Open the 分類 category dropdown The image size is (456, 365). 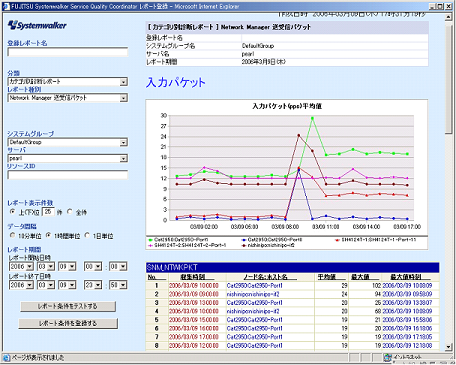click(124, 82)
